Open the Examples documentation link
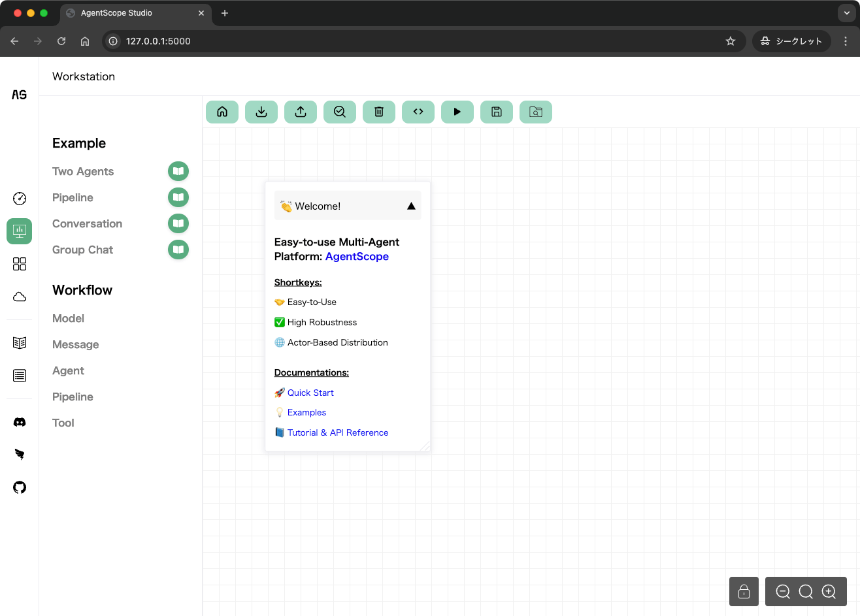This screenshot has width=860, height=616. [x=306, y=412]
